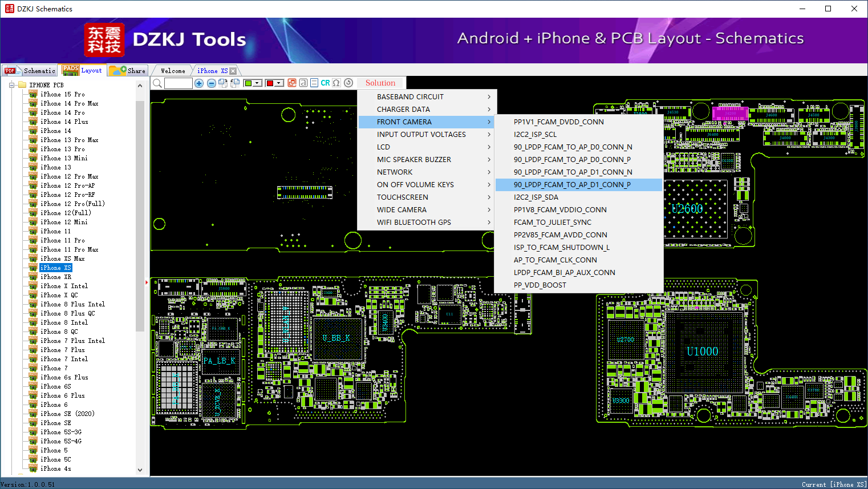Viewport: 868px width, 489px height.
Task: Click the red overlapping squares toolbar icon
Action: 292,83
